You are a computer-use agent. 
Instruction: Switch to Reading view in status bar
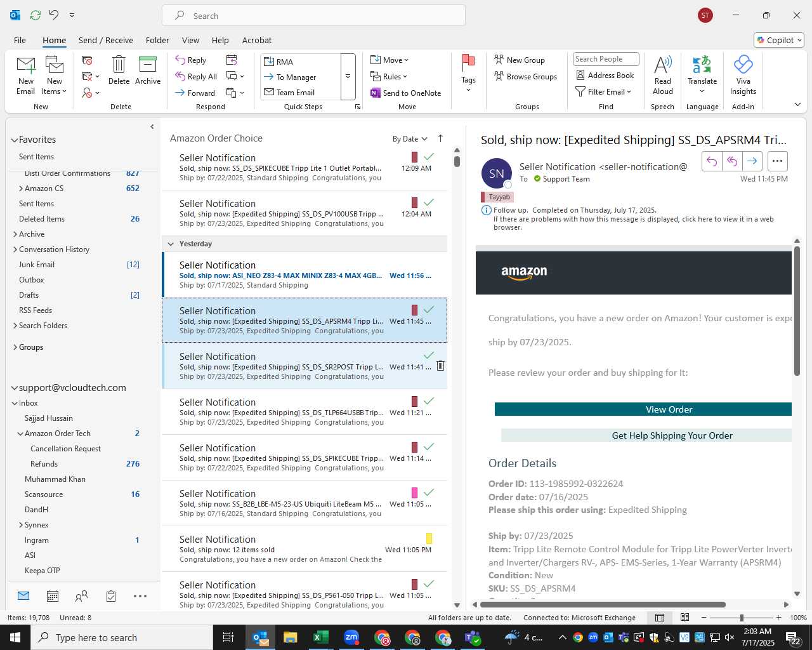point(684,618)
